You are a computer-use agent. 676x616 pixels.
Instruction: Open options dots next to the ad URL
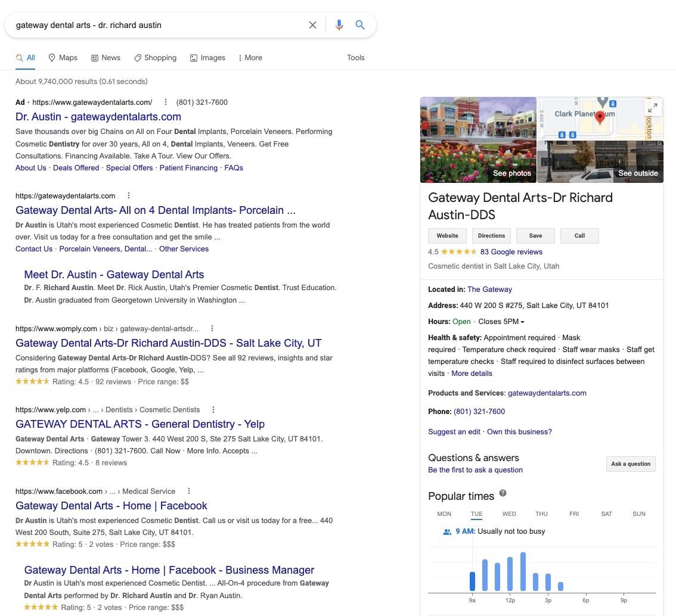click(166, 102)
